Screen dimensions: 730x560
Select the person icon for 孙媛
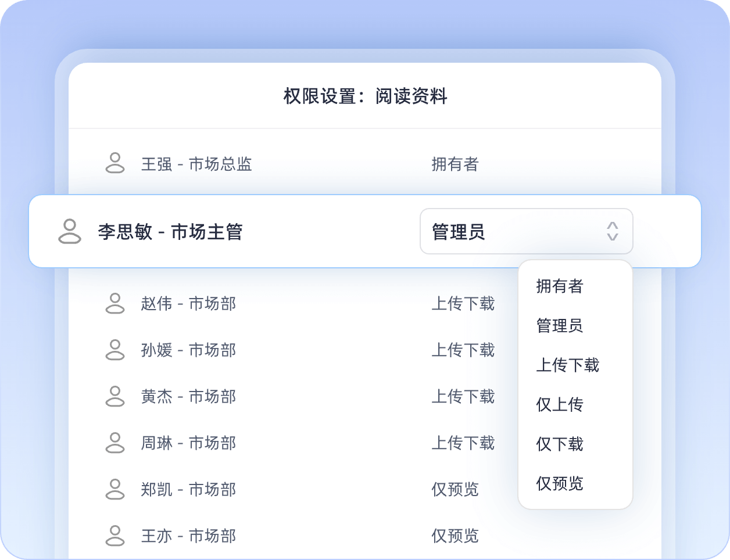(x=115, y=350)
